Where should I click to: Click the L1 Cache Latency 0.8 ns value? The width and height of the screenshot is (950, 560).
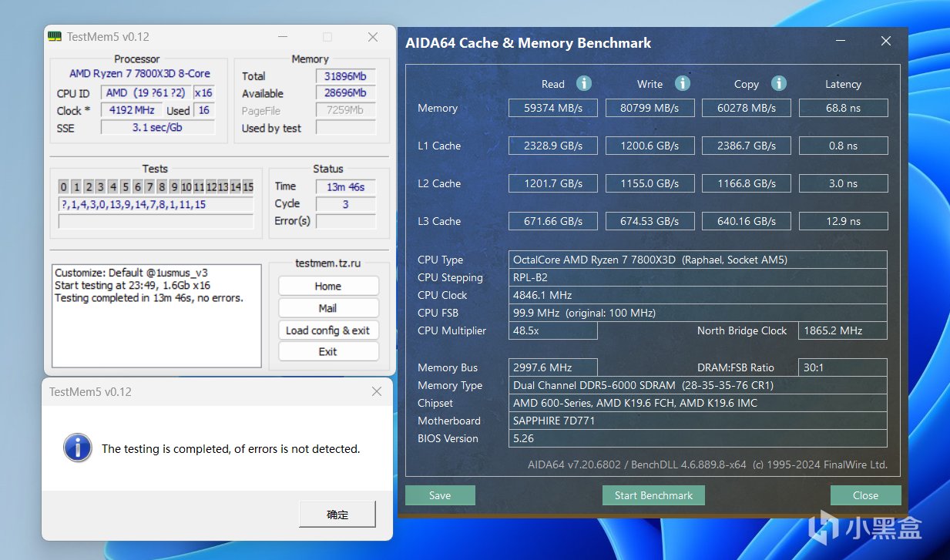pyautogui.click(x=844, y=146)
